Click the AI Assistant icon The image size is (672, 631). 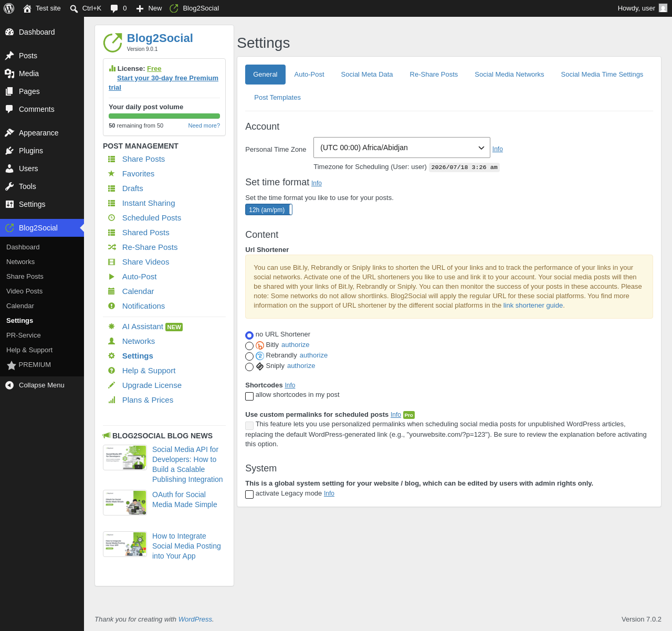[x=111, y=327]
